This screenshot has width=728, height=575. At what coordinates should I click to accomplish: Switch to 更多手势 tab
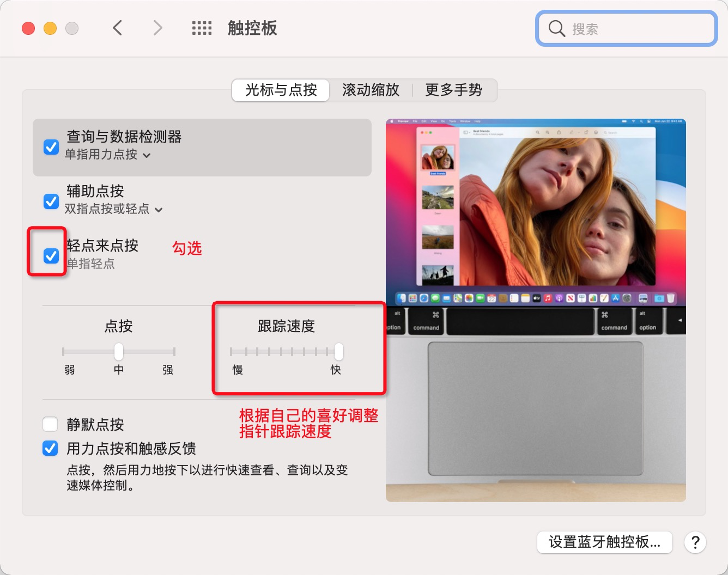(454, 90)
